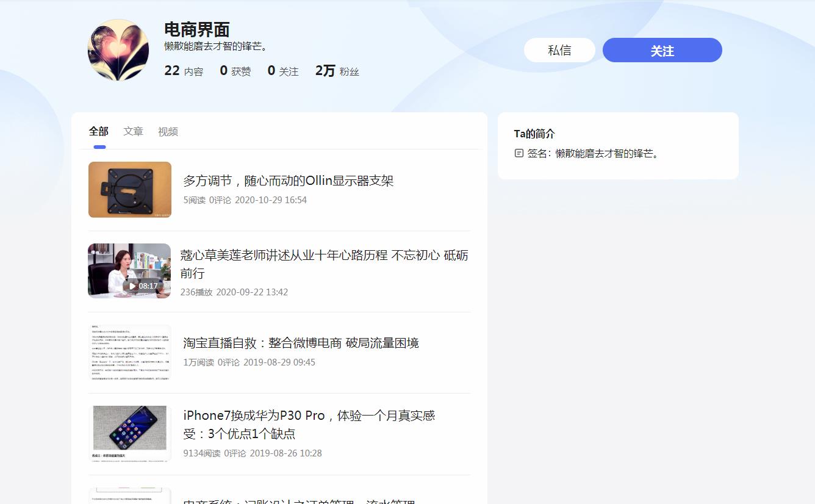
Task: Open the 电商界面 profile avatar
Action: pyautogui.click(x=118, y=50)
